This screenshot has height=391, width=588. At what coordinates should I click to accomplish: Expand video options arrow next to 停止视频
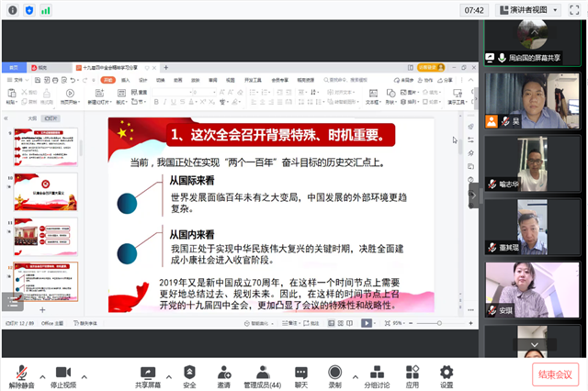coord(85,376)
